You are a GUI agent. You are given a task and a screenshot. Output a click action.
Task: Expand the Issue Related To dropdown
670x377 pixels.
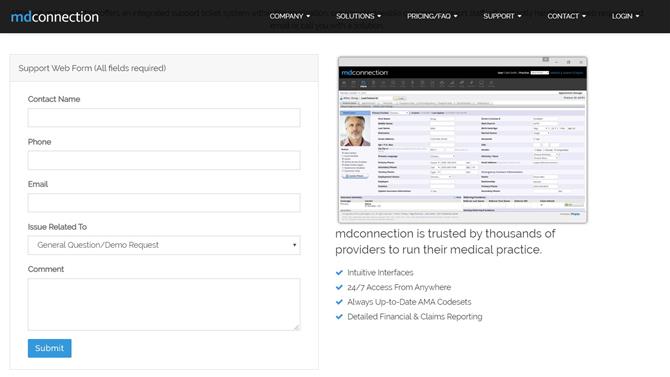pyautogui.click(x=164, y=245)
